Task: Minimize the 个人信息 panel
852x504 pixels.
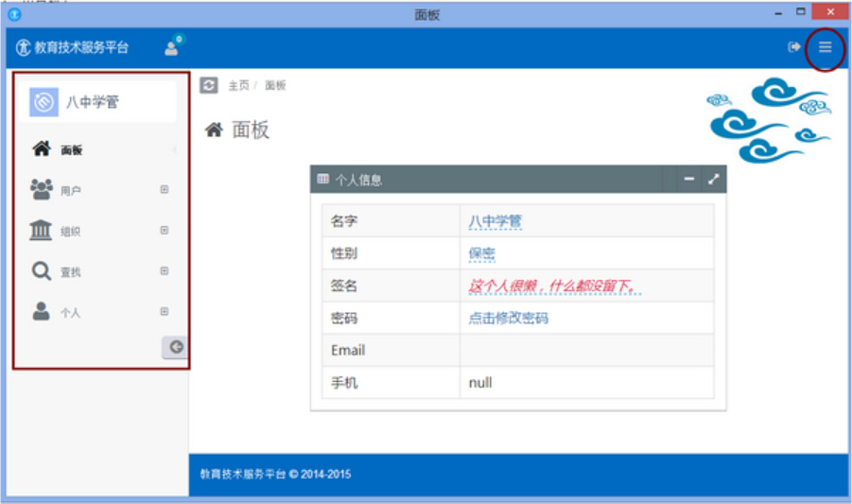Action: tap(689, 179)
